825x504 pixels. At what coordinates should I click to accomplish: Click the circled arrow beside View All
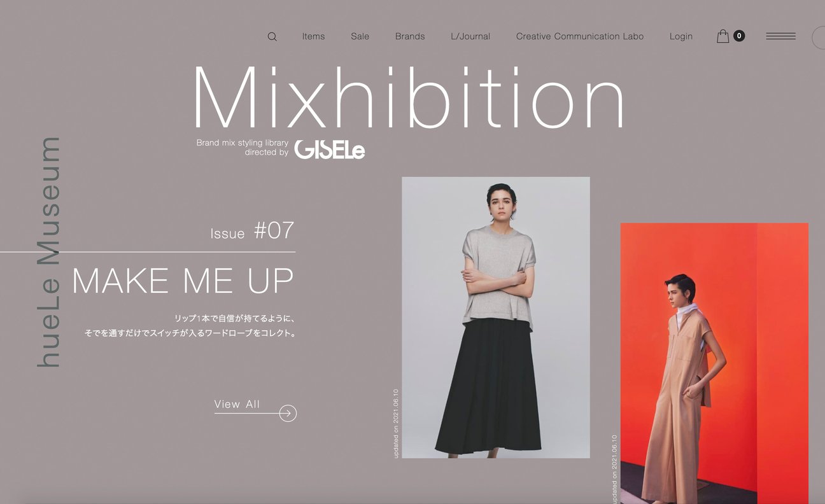(288, 413)
